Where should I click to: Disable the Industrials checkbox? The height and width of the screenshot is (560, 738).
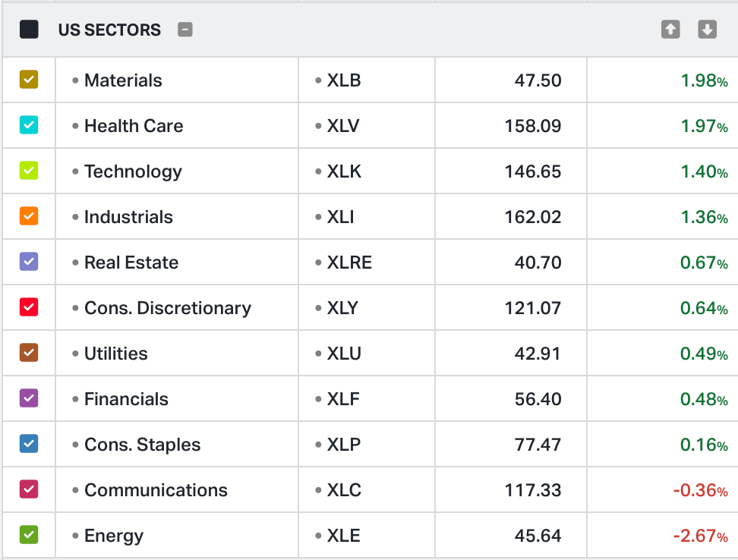[29, 216]
